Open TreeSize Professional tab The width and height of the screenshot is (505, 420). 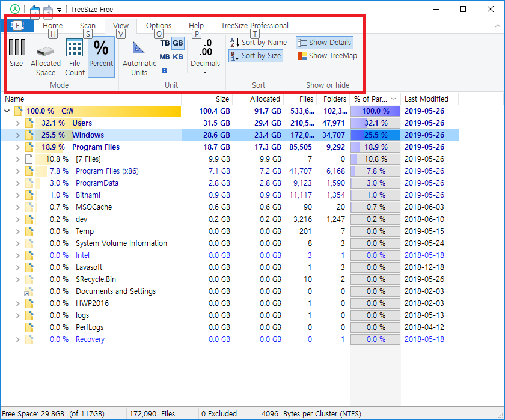pos(254,25)
